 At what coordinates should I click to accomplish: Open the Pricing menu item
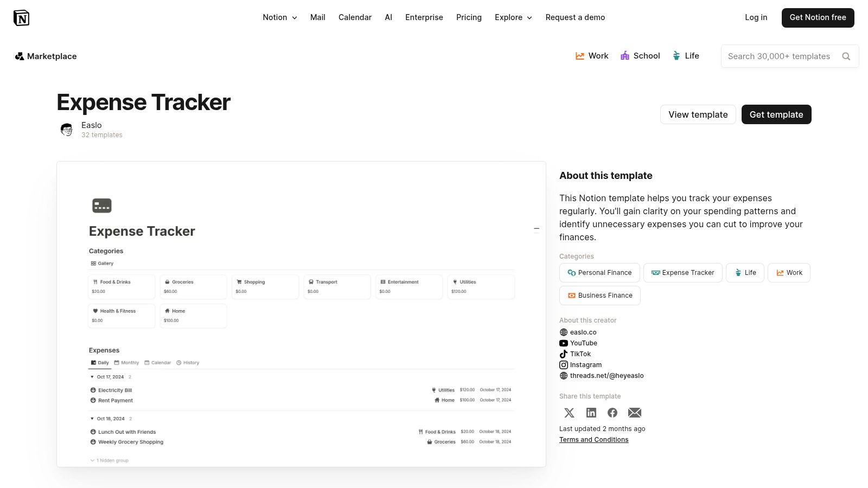[469, 17]
